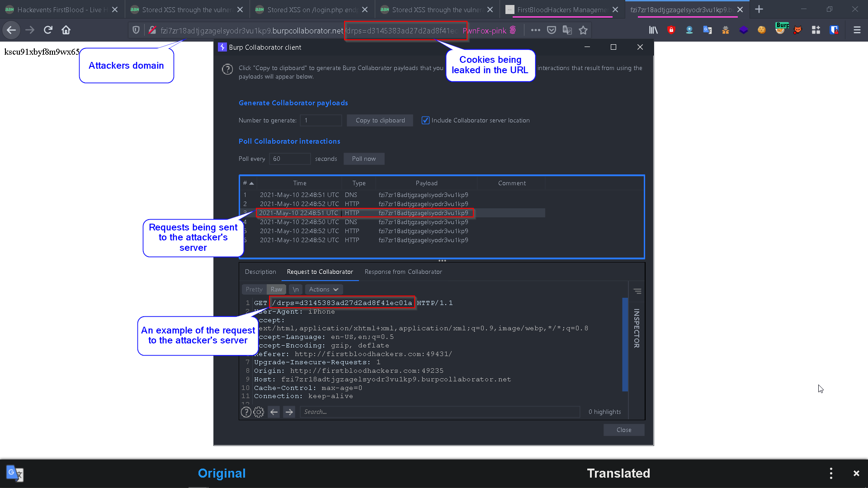The width and height of the screenshot is (868, 488).
Task: Open the cookie editor extension
Action: tap(762, 30)
